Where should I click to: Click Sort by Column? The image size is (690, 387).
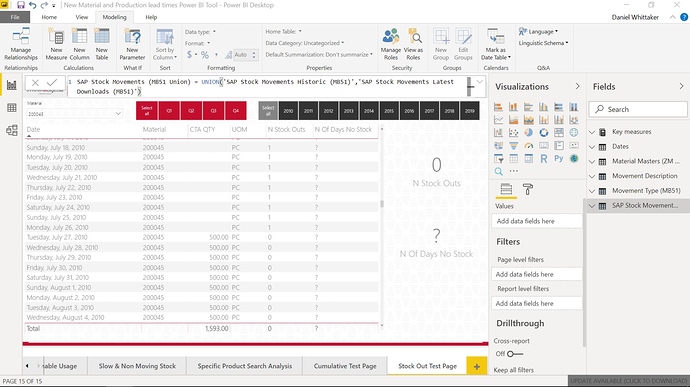coord(165,44)
